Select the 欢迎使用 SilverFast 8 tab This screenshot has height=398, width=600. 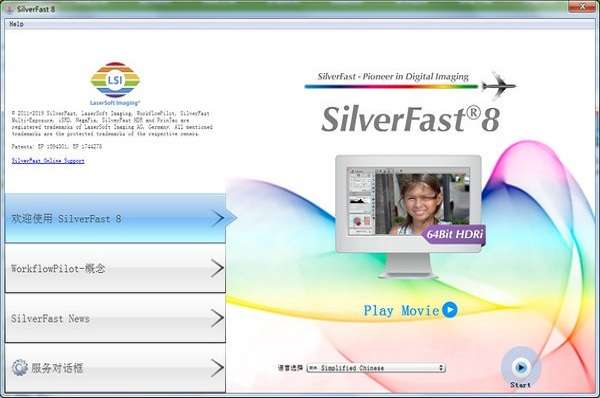[115, 218]
